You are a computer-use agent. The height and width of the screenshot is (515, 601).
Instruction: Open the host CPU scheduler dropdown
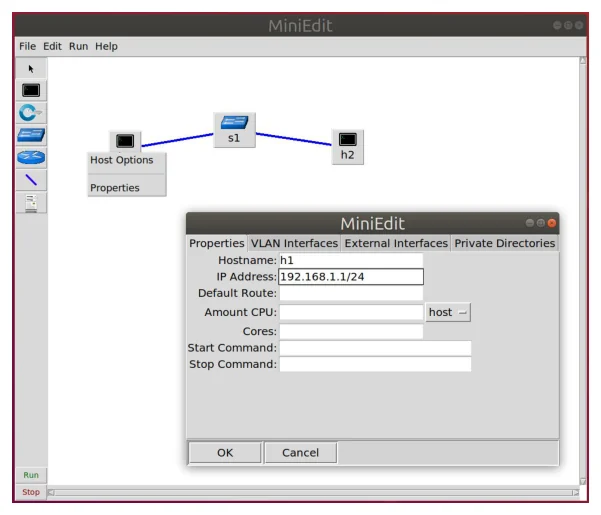(448, 312)
